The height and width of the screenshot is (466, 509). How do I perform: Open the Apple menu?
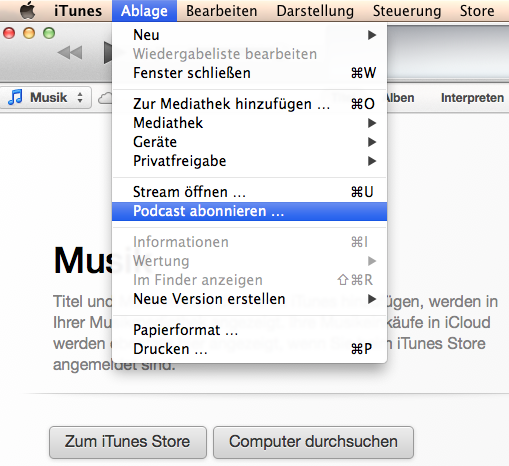point(27,10)
